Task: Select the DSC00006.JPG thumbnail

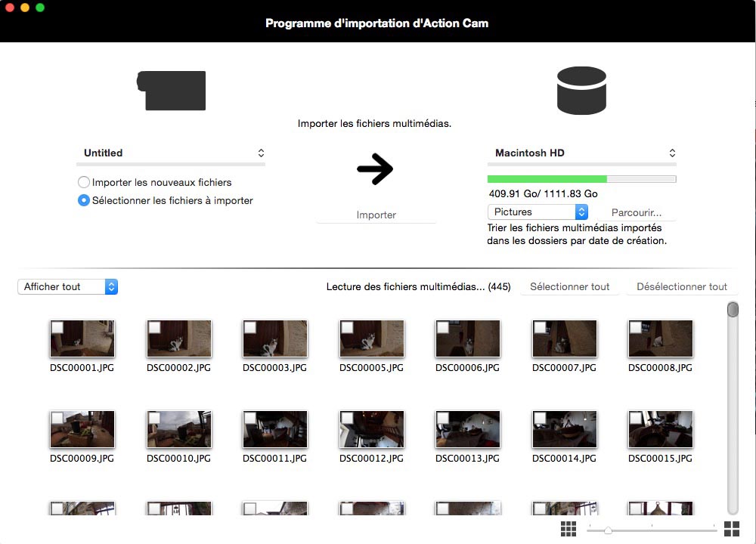Action: (x=468, y=338)
